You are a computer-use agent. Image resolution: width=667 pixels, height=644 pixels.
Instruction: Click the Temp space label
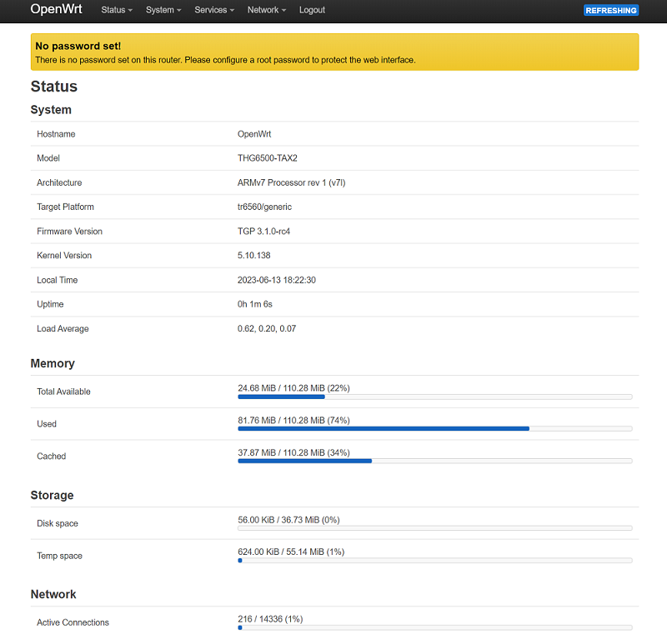click(59, 556)
